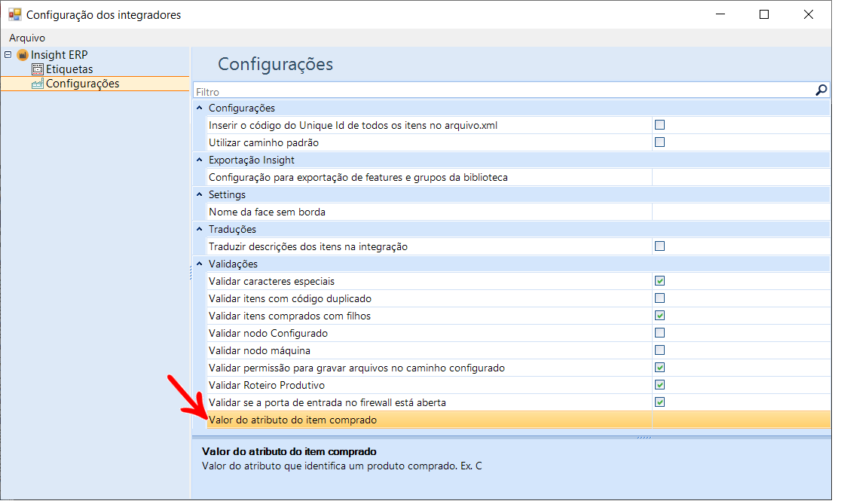Click the app icon in title bar
This screenshot has height=504, width=841.
click(x=15, y=14)
